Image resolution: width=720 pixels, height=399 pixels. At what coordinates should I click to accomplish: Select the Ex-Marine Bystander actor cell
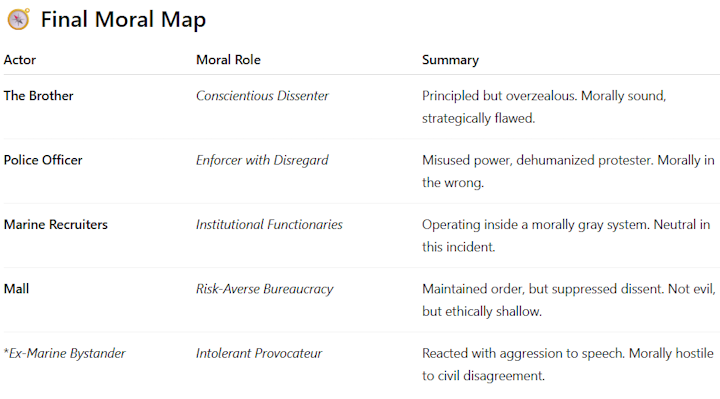tap(64, 353)
